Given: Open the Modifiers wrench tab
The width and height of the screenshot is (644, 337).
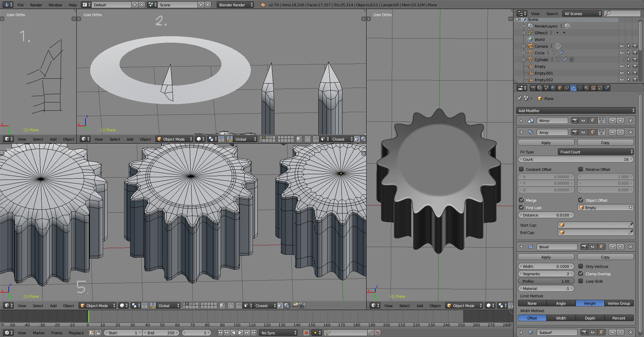Looking at the screenshot, I should coord(573,88).
